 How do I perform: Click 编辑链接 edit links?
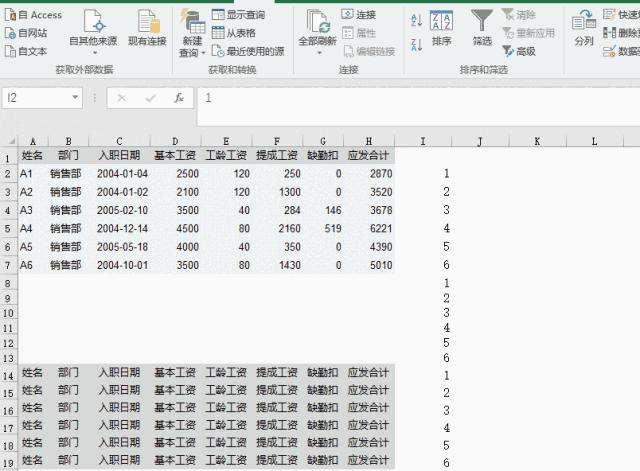click(x=369, y=51)
